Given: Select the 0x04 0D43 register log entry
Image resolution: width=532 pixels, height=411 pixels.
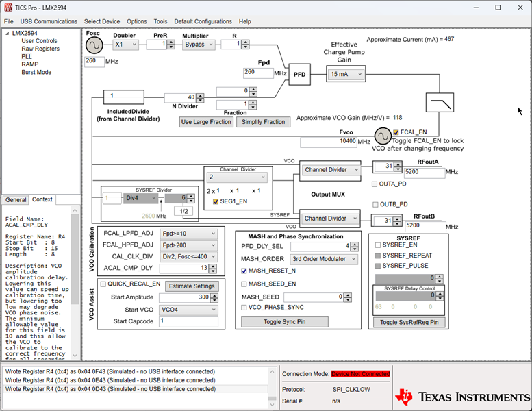Looking at the screenshot, I should tap(136, 389).
